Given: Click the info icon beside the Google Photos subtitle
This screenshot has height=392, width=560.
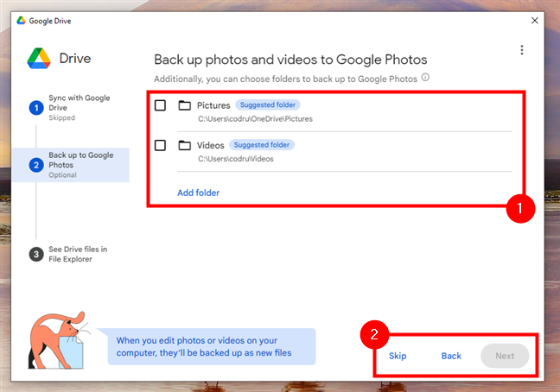Looking at the screenshot, I should coord(425,78).
